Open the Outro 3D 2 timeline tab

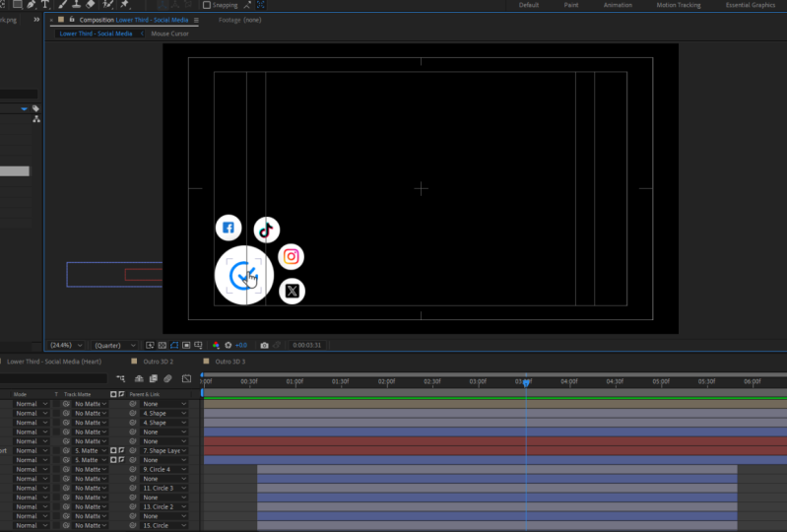tap(159, 362)
